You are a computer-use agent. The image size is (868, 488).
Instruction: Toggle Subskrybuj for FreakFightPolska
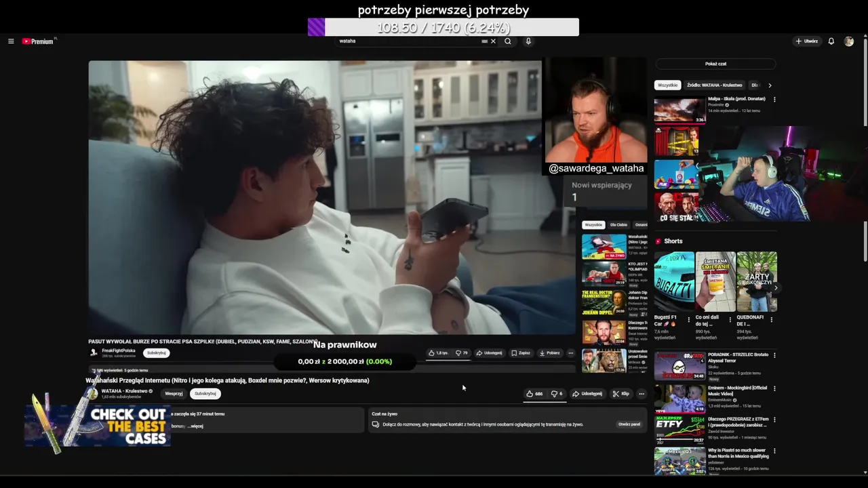[x=156, y=353]
